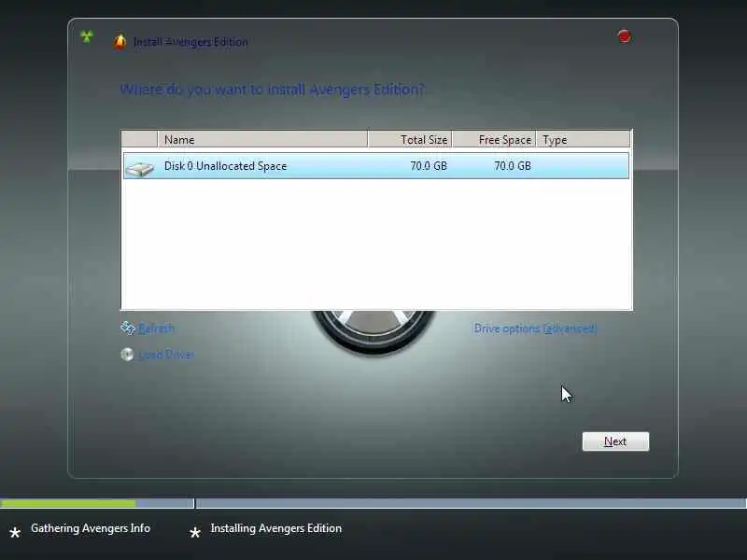Click the Next button

(x=615, y=441)
